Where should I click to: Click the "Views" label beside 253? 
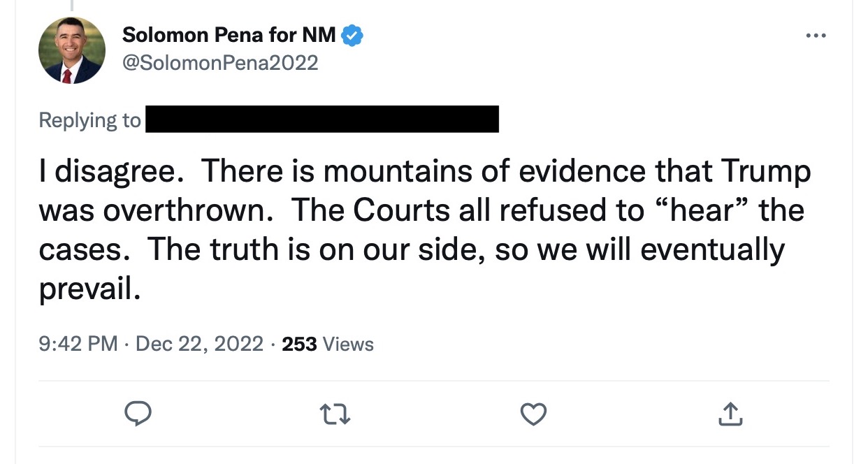coord(349,344)
